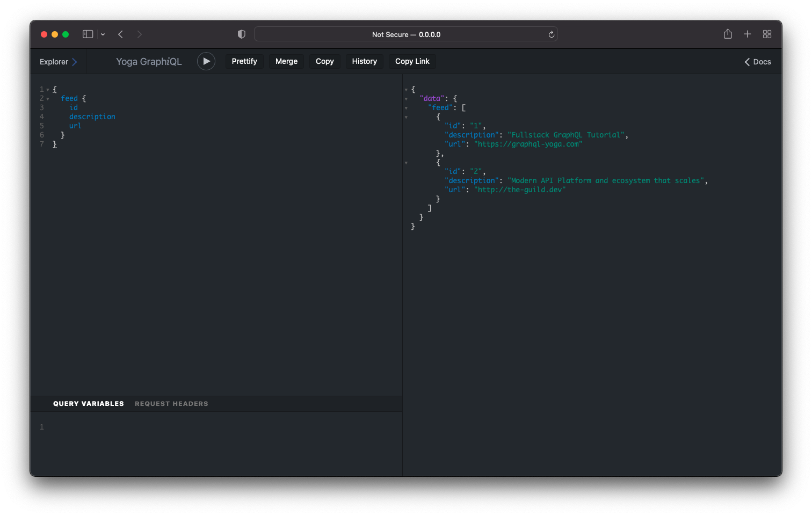Collapse the feed object on query line 2
The width and height of the screenshot is (812, 516).
(48, 98)
